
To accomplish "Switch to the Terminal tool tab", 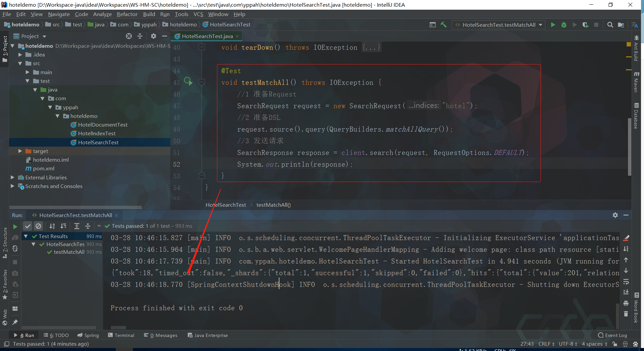I will (x=121, y=335).
